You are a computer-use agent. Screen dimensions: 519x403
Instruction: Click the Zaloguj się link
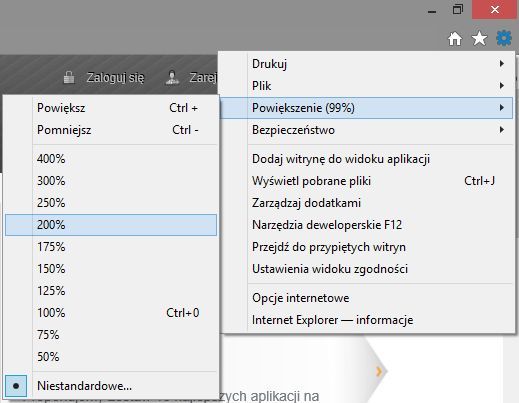pos(115,78)
